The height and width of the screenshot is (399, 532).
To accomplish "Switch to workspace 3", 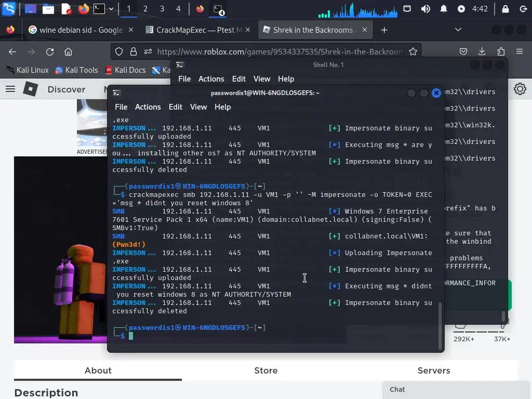I will [162, 9].
